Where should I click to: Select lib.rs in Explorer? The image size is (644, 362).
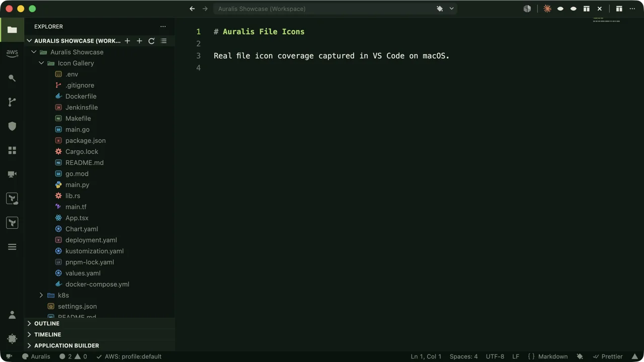(x=100, y=196)
